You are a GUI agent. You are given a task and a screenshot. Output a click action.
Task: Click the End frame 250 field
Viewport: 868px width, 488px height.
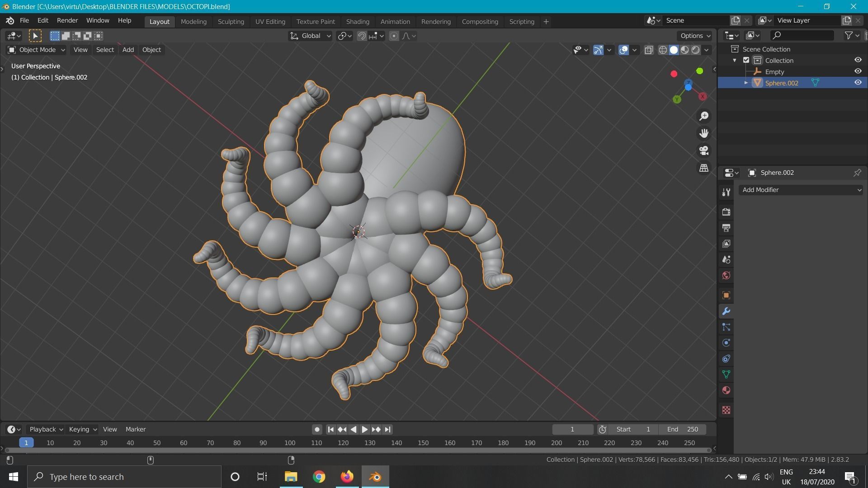[683, 429]
